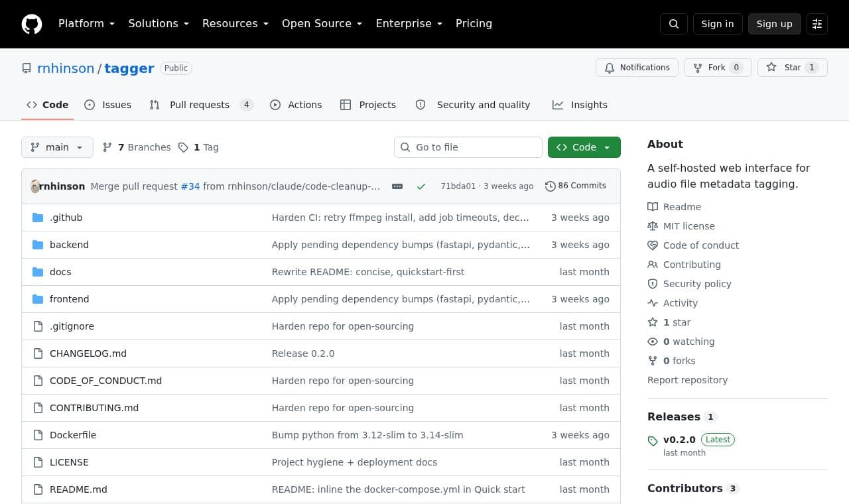
Task: Open the backend folder
Action: 69,245
